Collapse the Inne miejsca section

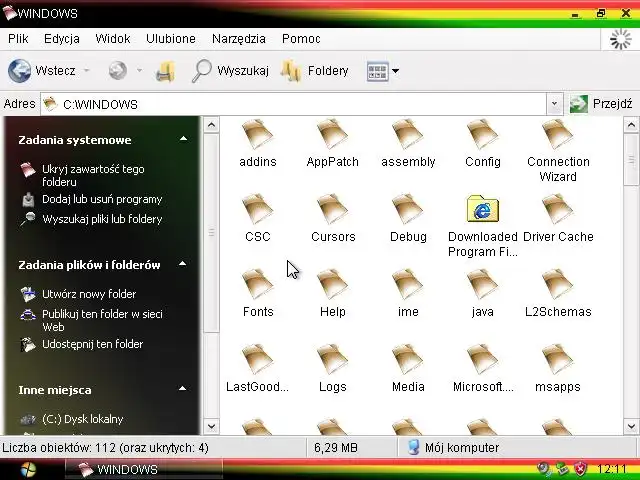pyautogui.click(x=183, y=389)
